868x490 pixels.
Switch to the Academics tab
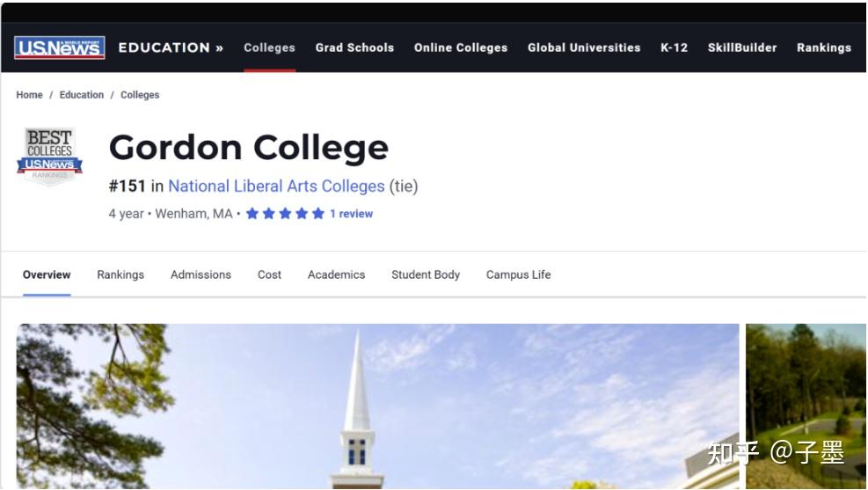pyautogui.click(x=337, y=274)
